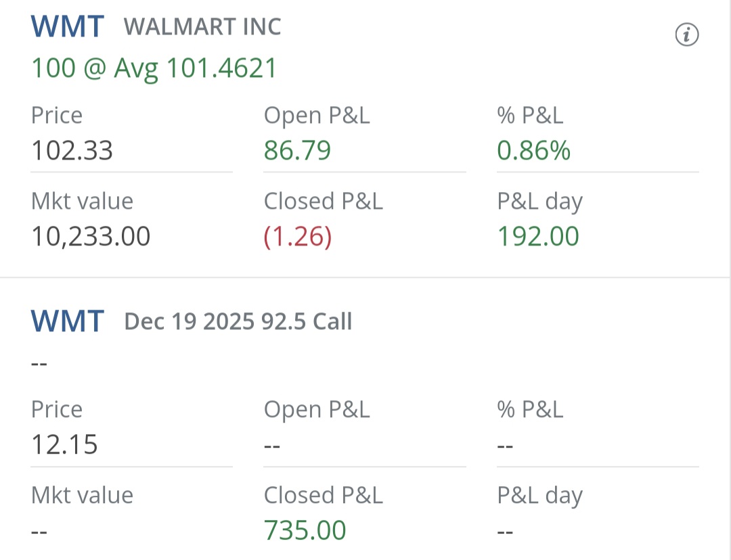Select the WALMART INC company name
Viewport: 731px width, 560px height.
coord(202,26)
